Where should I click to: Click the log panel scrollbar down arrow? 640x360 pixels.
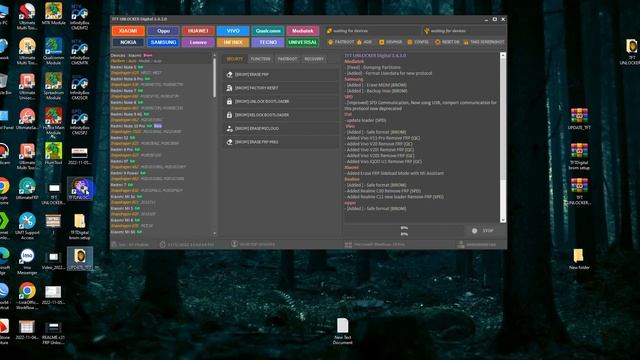(x=503, y=220)
